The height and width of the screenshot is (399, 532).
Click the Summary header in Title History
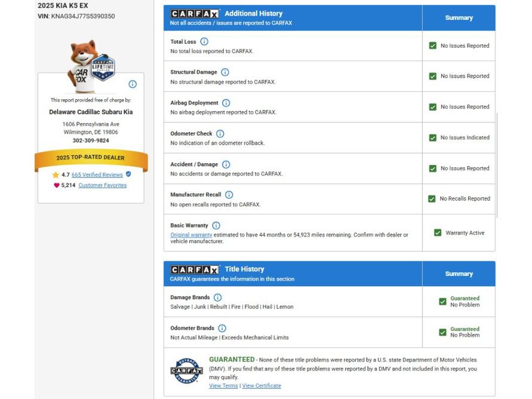click(x=459, y=274)
